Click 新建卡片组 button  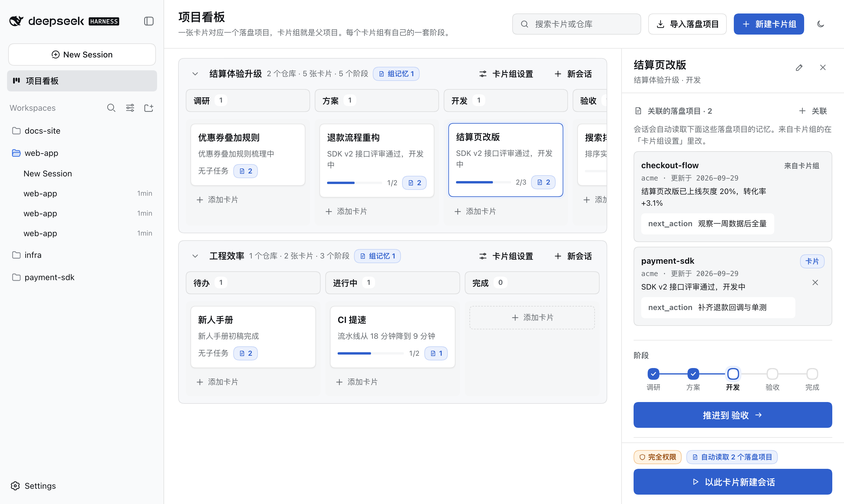[x=769, y=24]
